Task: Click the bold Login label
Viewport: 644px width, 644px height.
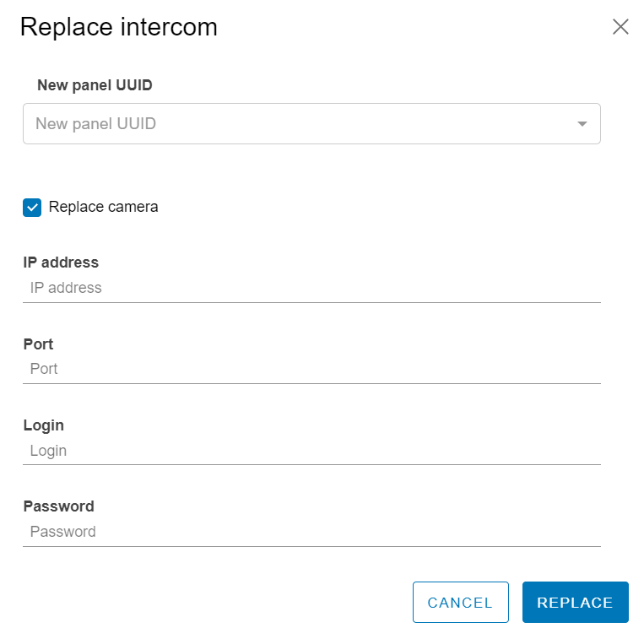Action: click(x=44, y=425)
